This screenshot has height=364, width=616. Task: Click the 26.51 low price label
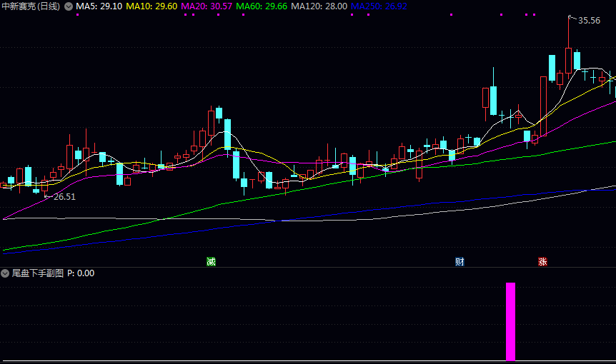(64, 197)
